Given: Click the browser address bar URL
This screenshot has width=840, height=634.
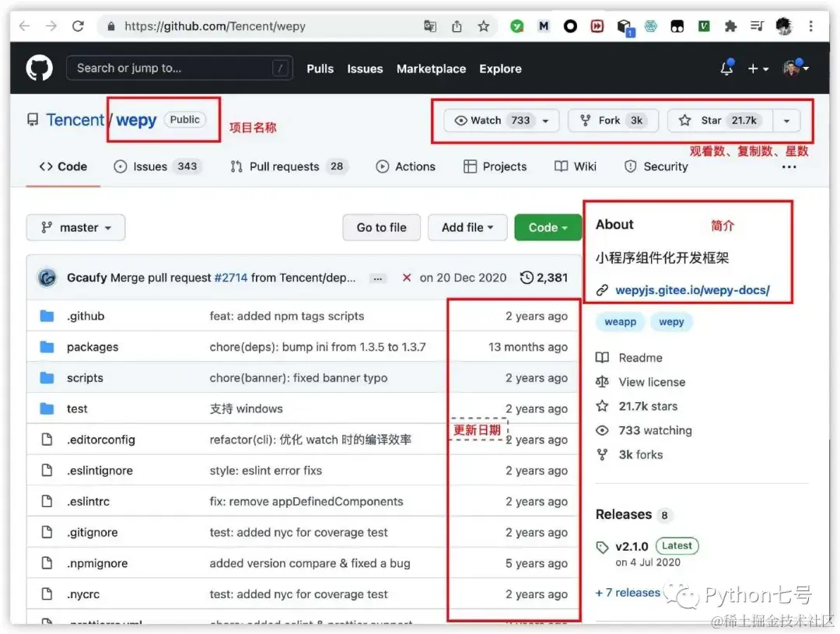Looking at the screenshot, I should point(215,26).
